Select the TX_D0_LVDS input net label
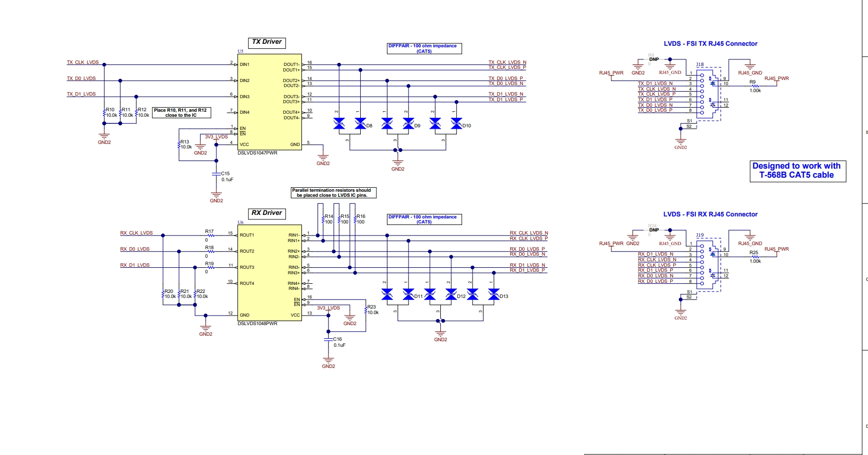The height and width of the screenshot is (455, 868). (82, 79)
